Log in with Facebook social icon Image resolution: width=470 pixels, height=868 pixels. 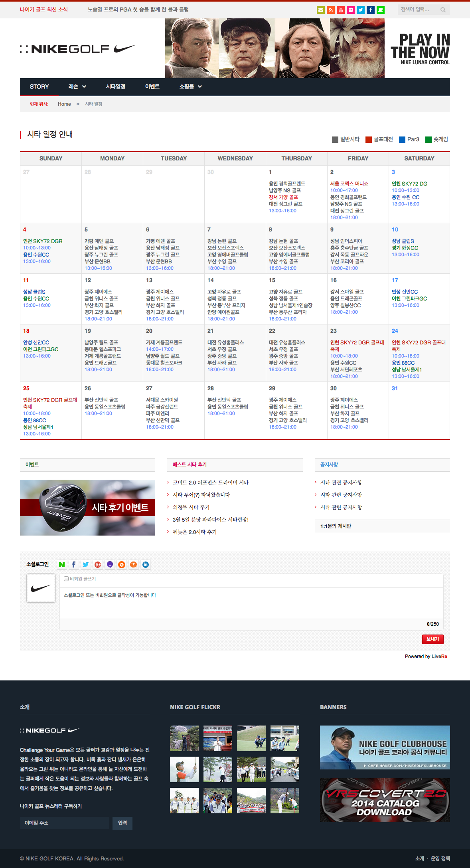pyautogui.click(x=74, y=564)
